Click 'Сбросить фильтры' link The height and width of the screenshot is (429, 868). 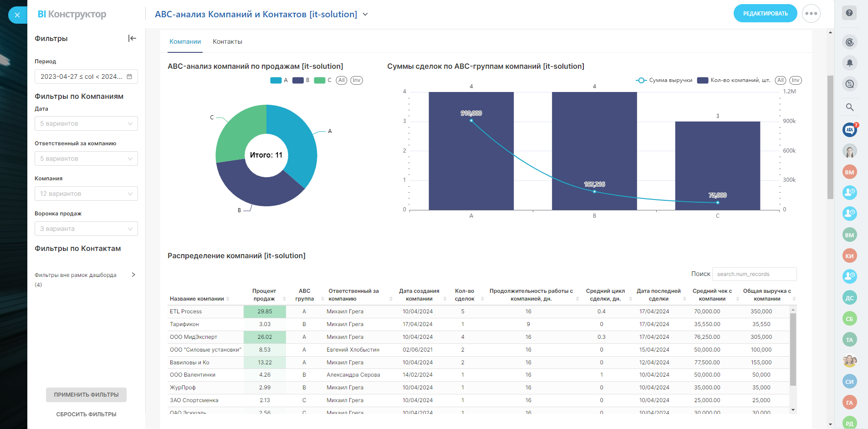pos(86,414)
